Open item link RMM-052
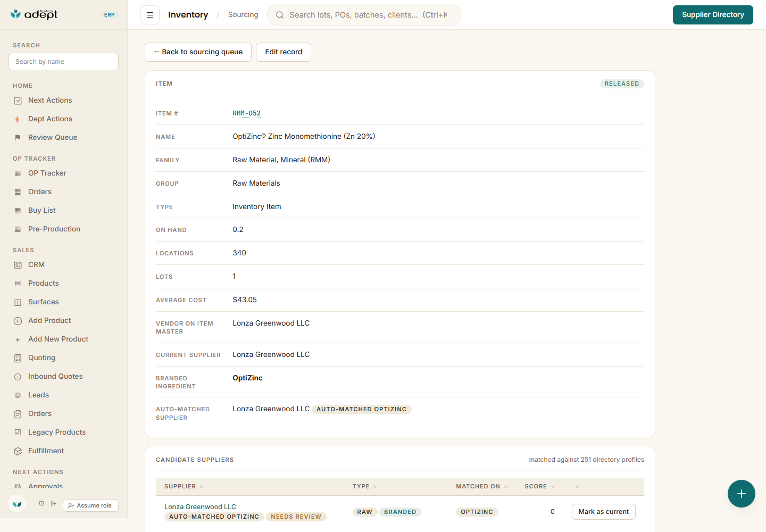 247,113
